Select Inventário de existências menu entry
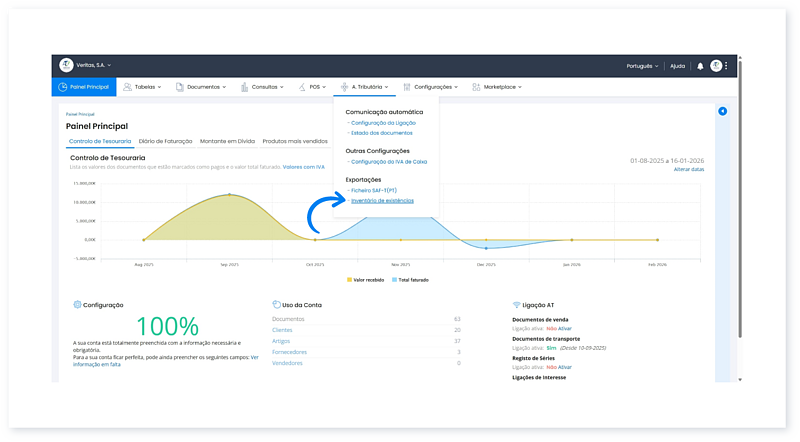800x442 pixels. 382,200
